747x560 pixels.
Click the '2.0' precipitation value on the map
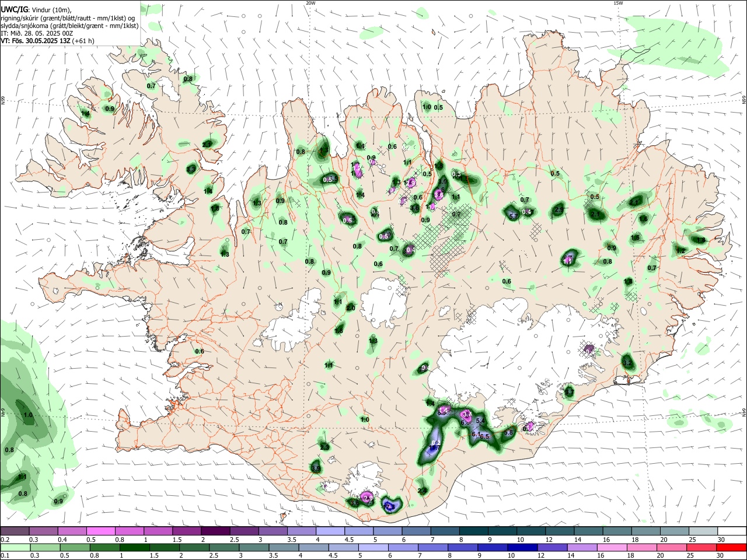pyautogui.click(x=351, y=308)
